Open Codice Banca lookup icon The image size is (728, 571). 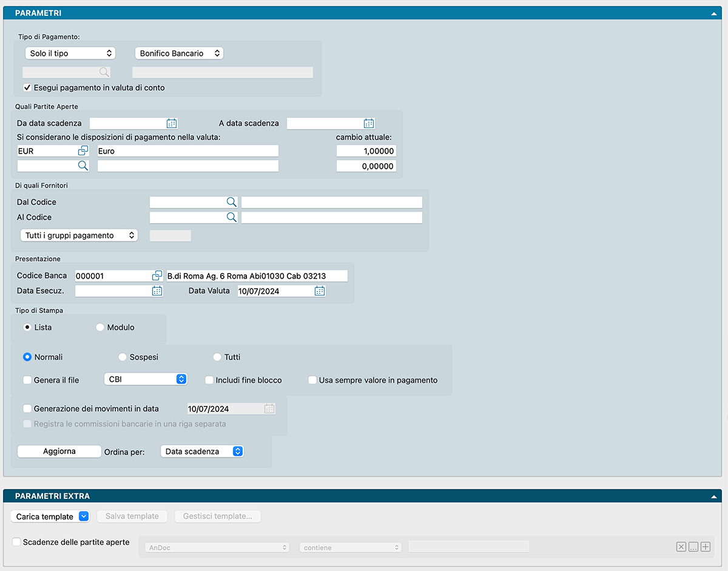[x=157, y=275]
